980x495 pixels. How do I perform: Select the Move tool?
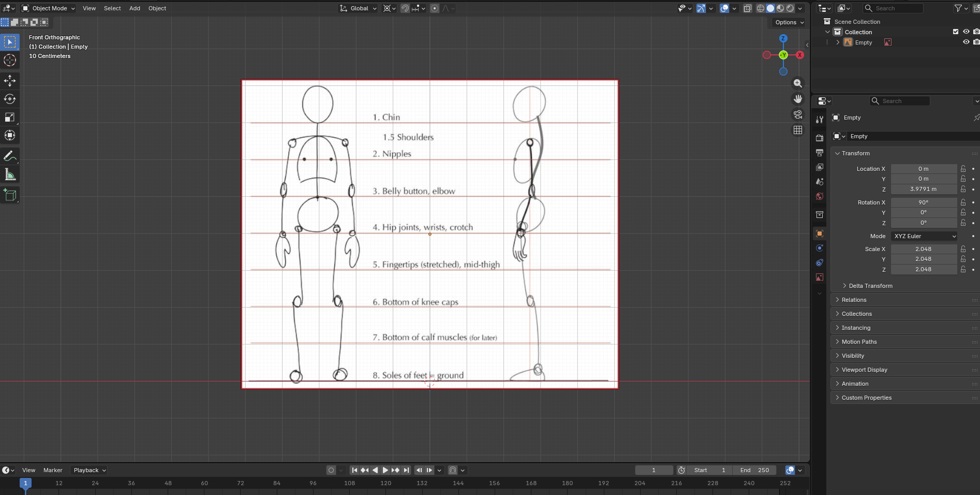coord(10,80)
